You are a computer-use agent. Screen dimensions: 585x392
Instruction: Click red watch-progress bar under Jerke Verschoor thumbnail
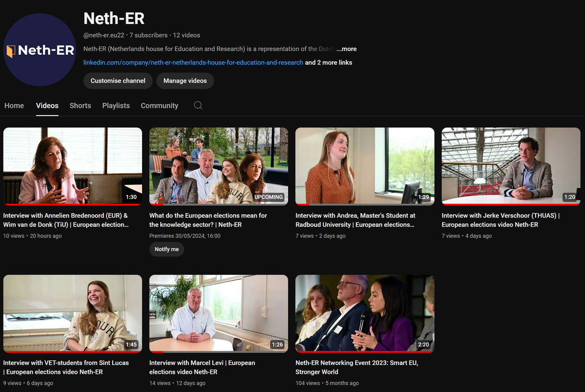point(511,204)
